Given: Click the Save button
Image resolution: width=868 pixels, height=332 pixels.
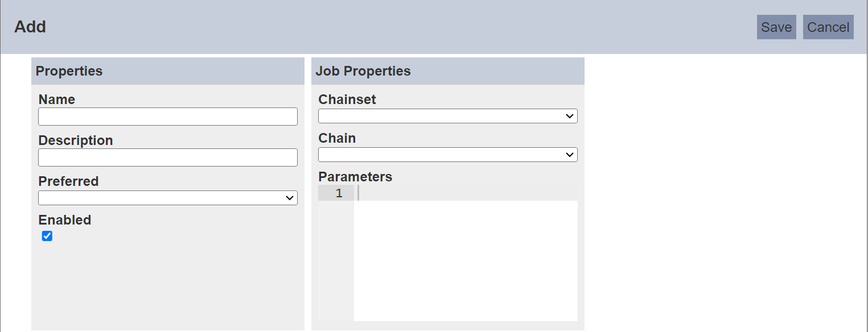Looking at the screenshot, I should point(776,27).
